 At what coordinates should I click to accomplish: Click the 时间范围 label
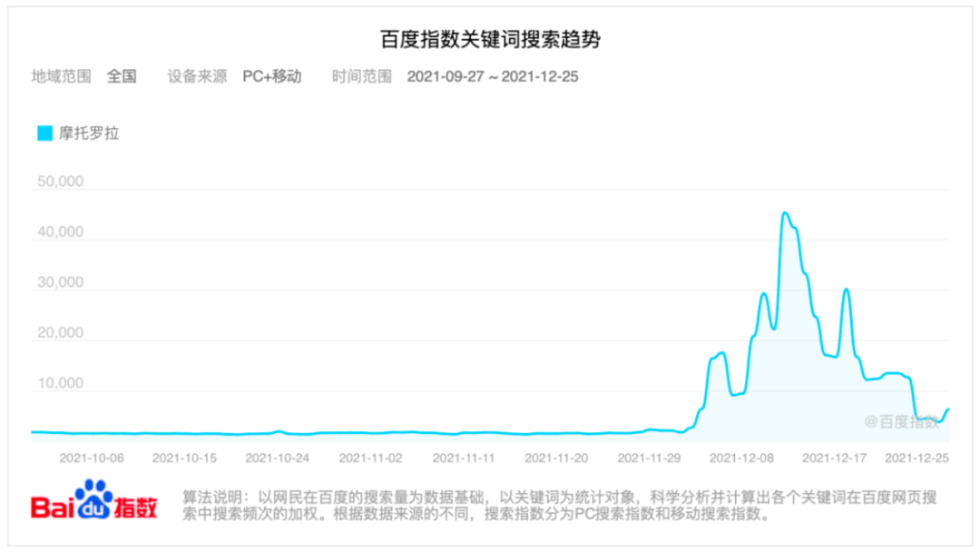pos(362,76)
